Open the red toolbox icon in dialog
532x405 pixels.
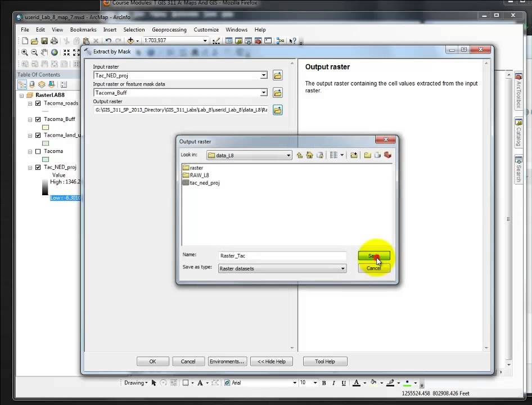coord(387,155)
